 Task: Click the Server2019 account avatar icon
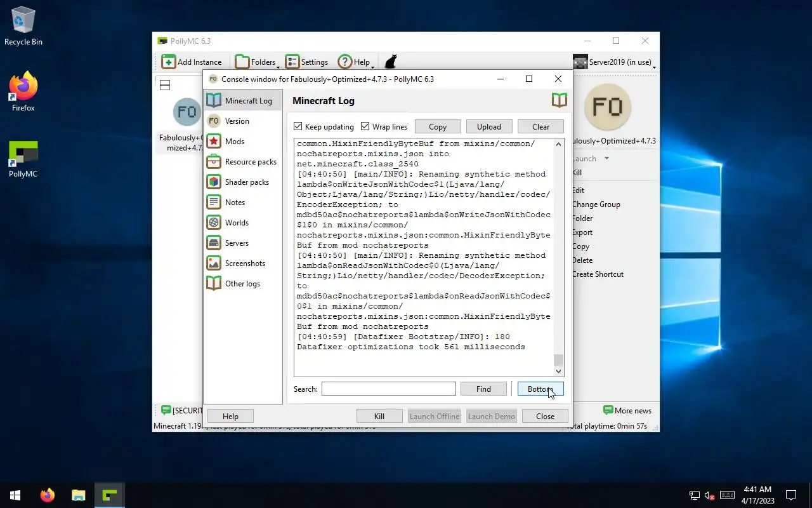pos(580,62)
